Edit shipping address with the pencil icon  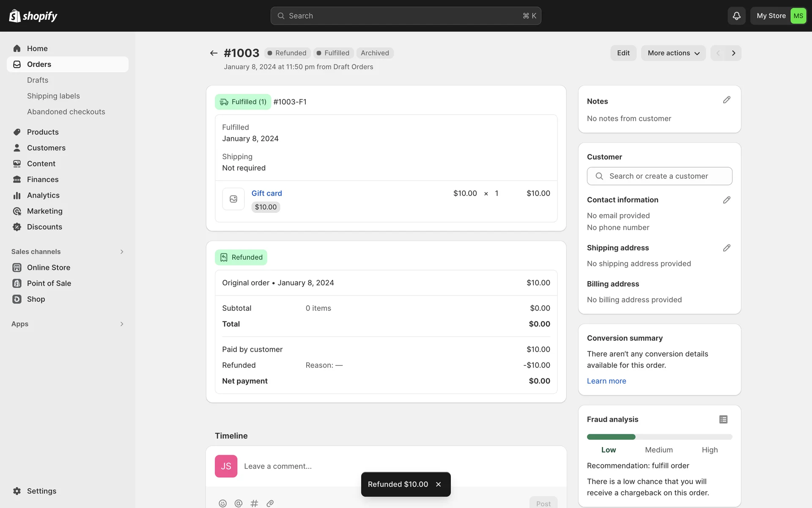click(x=727, y=248)
